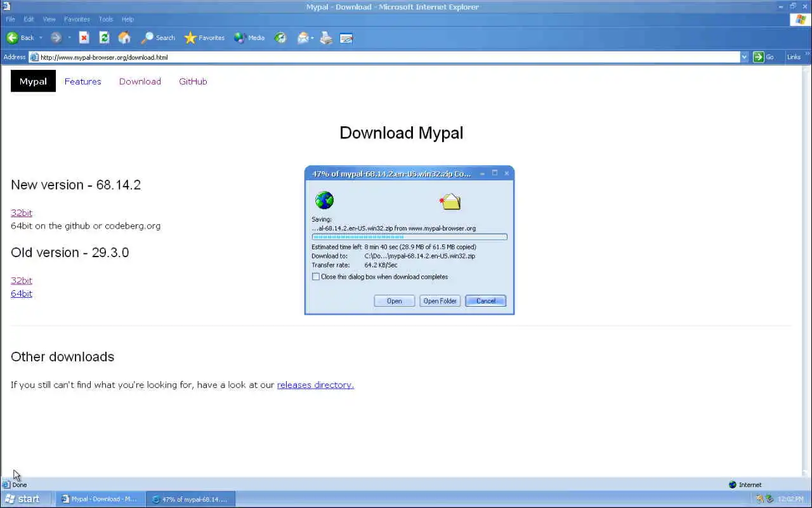The height and width of the screenshot is (508, 812).
Task: Open the address bar dropdown arrow
Action: coord(744,57)
